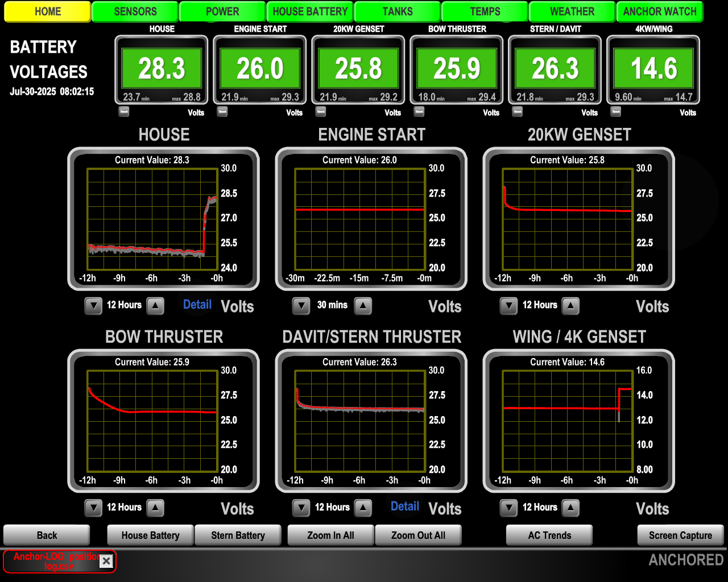Viewport: 728px width, 582px height.
Task: Open the HOUSE BATTERY tab
Action: pyautogui.click(x=310, y=11)
